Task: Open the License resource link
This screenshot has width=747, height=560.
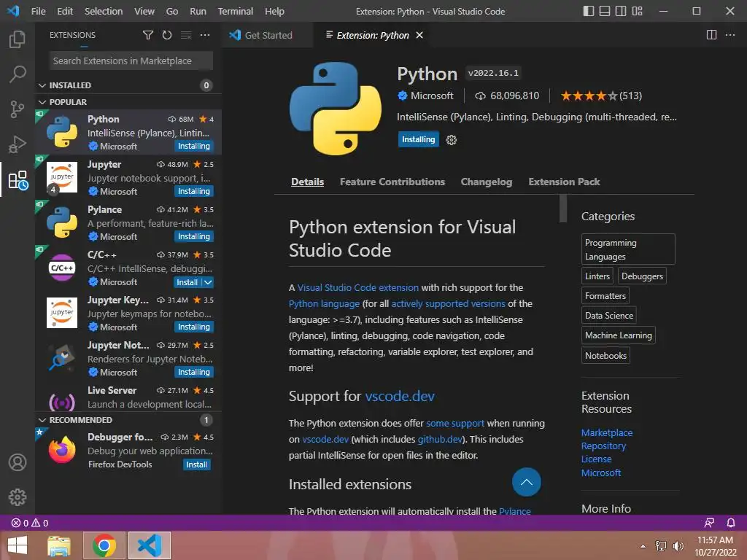Action: (596, 459)
